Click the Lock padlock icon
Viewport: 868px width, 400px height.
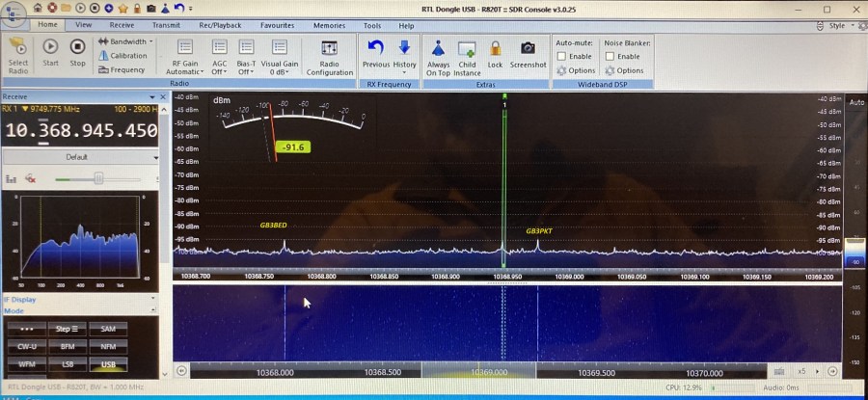pyautogui.click(x=495, y=52)
